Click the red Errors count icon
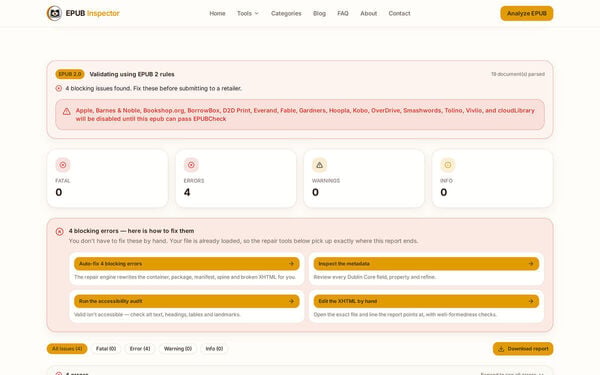The width and height of the screenshot is (600, 375). 191,165
